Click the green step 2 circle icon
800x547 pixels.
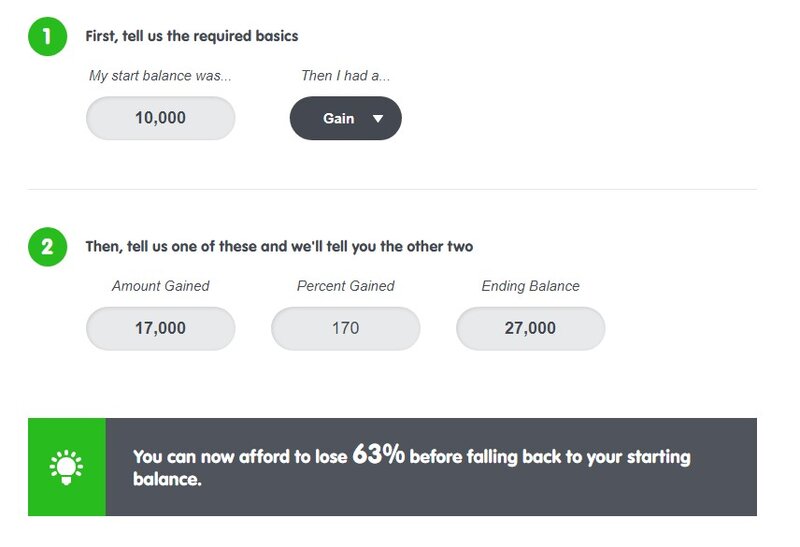[47, 246]
